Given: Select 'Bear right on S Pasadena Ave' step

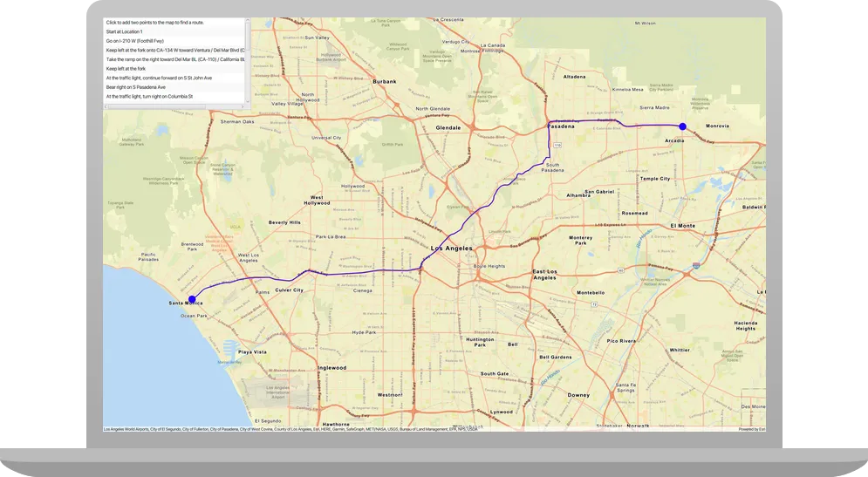Looking at the screenshot, I should 174,87.
